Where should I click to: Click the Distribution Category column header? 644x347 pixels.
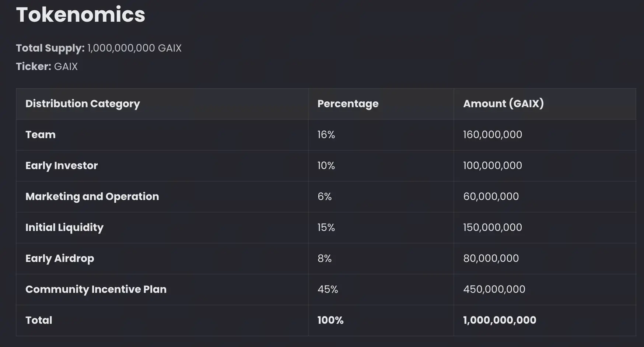tap(83, 104)
